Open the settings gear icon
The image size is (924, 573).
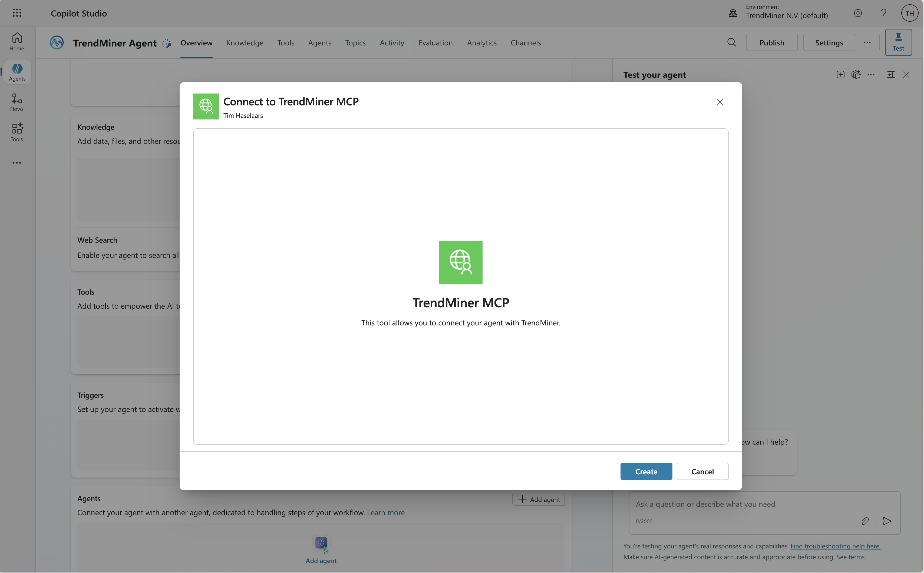pos(858,13)
